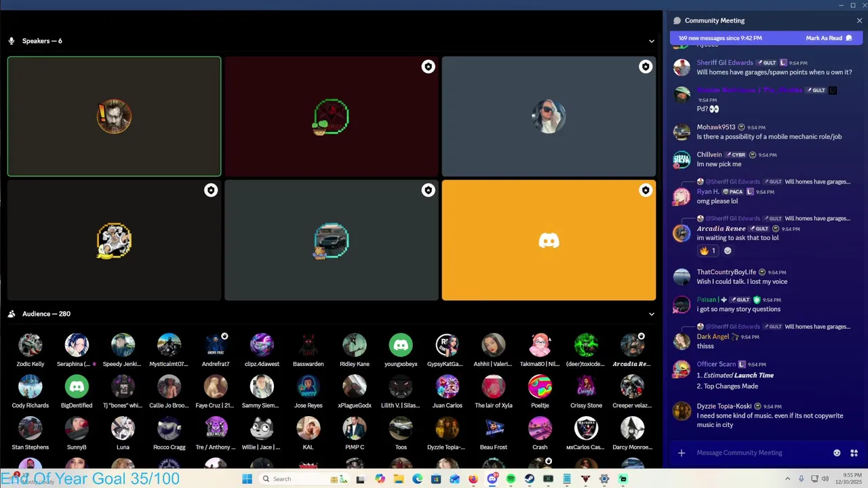Open Copilot from taskbar
Screen dimensions: 868x488
coord(380,479)
